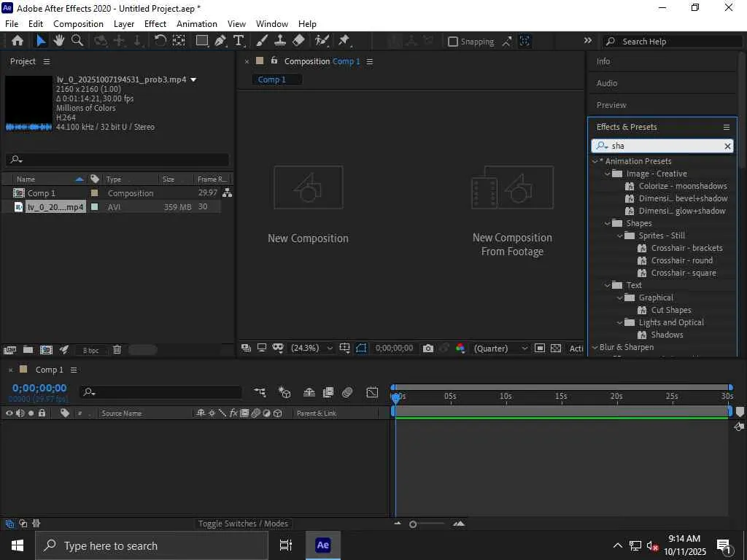The image size is (747, 560).
Task: Collapse the Animation Presets group
Action: click(595, 161)
